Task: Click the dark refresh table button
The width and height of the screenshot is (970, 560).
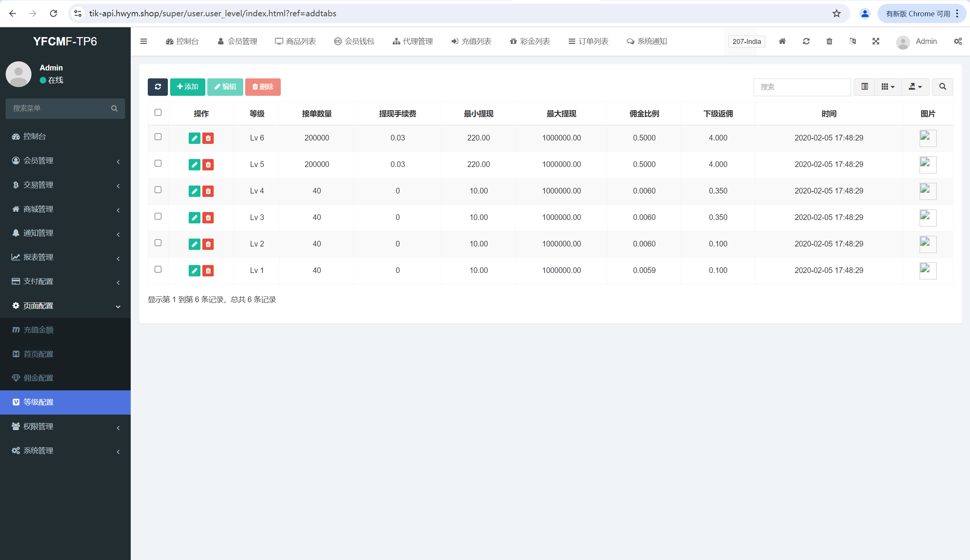Action: click(x=158, y=87)
